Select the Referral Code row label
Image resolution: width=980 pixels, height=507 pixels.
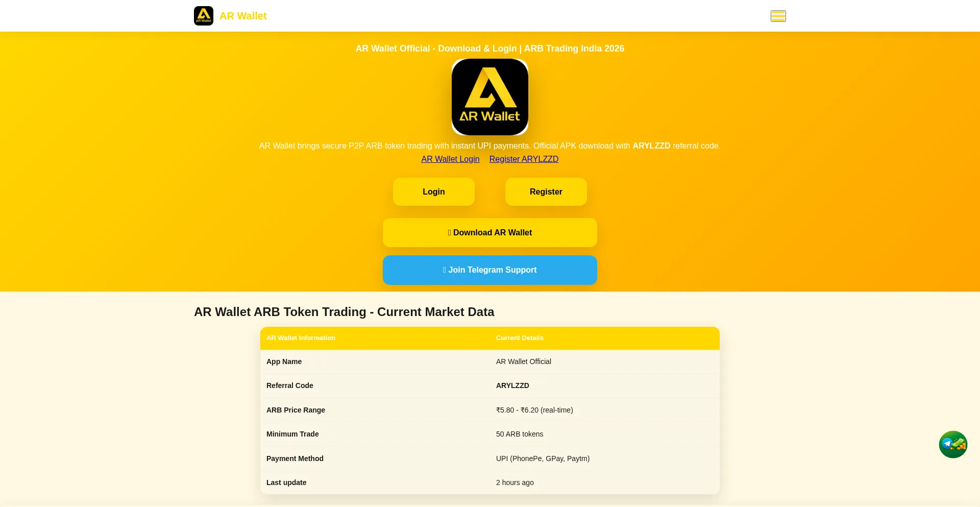(290, 385)
